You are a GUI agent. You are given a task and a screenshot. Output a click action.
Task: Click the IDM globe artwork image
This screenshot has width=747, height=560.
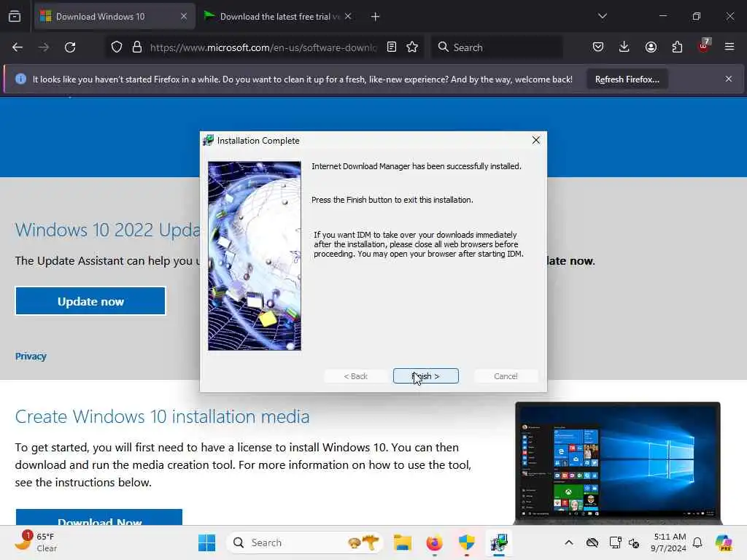click(255, 256)
